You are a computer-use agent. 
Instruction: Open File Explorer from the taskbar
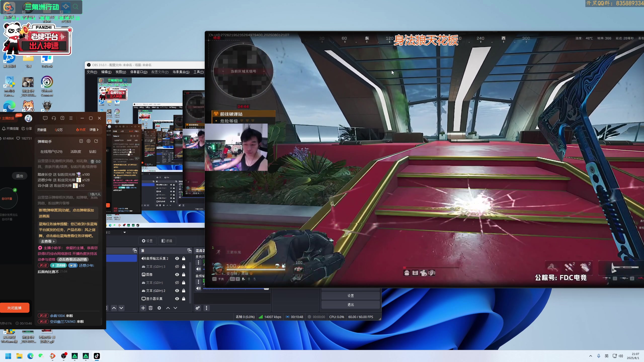coord(19,356)
